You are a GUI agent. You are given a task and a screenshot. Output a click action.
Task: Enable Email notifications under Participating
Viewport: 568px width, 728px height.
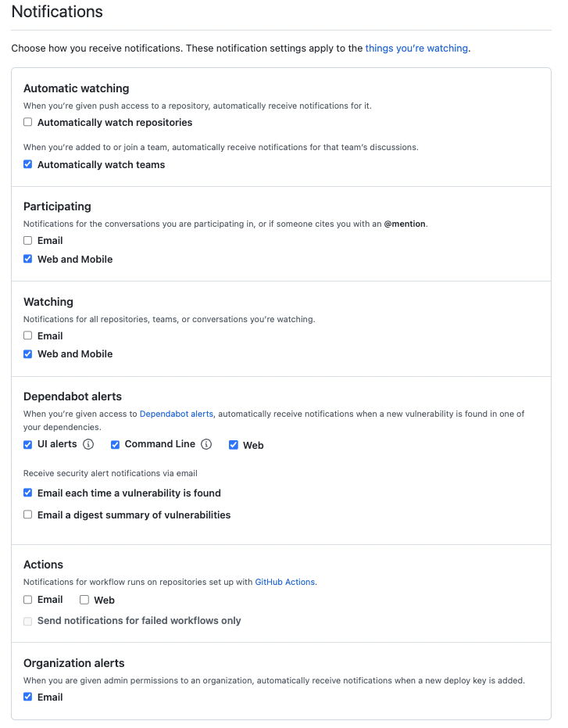[x=27, y=240]
